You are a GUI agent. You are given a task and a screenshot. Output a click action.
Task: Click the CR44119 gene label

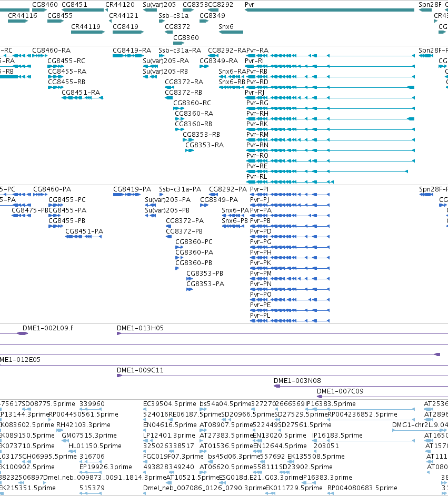86,27
